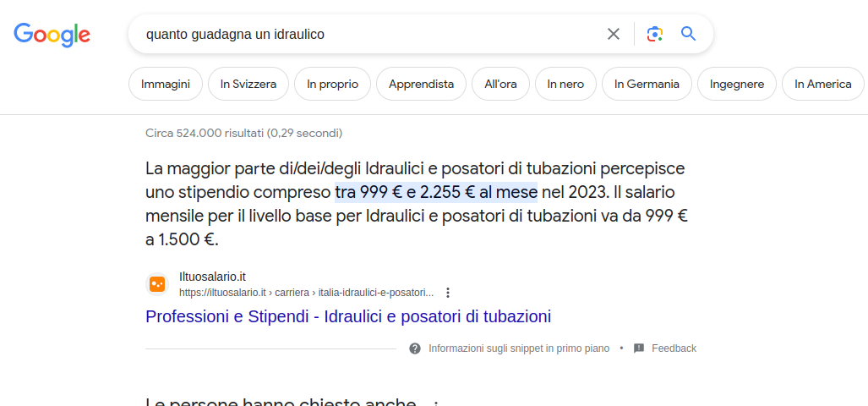Click into the search query text field
868x406 pixels.
371,35
